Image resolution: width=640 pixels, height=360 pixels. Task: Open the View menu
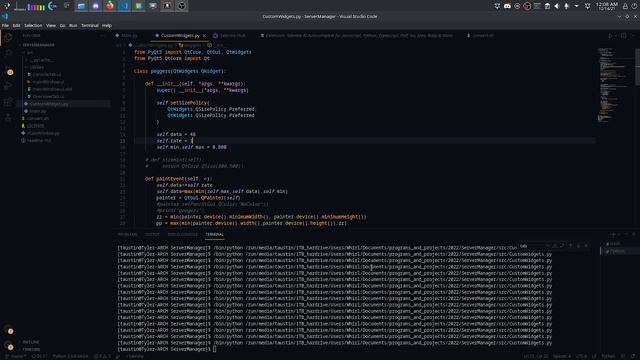coord(51,25)
